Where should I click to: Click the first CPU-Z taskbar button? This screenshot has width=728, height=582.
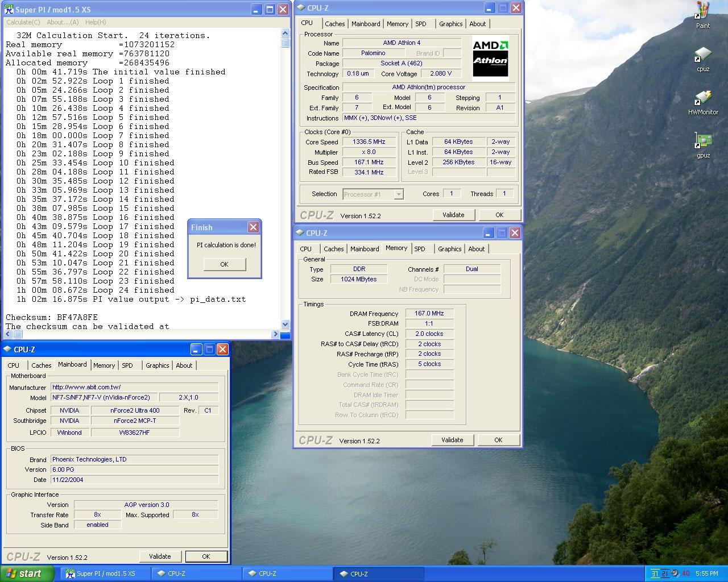coord(197,573)
